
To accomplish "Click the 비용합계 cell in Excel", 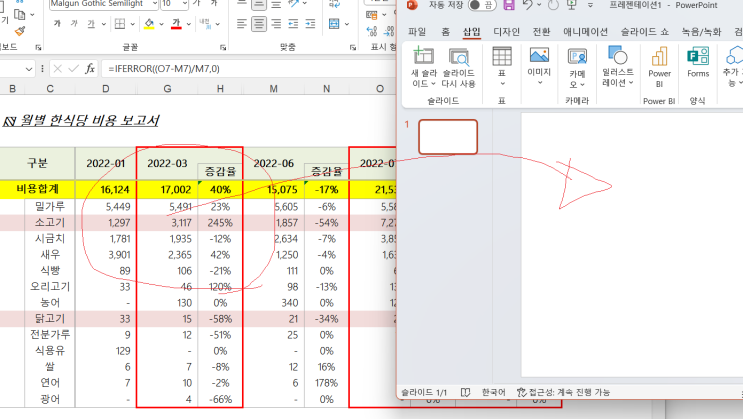I will 37,189.
